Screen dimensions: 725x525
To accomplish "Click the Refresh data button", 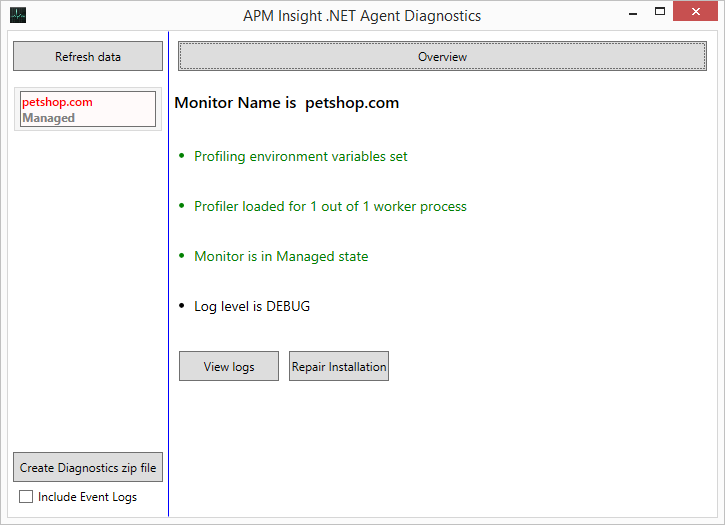I will (x=88, y=57).
